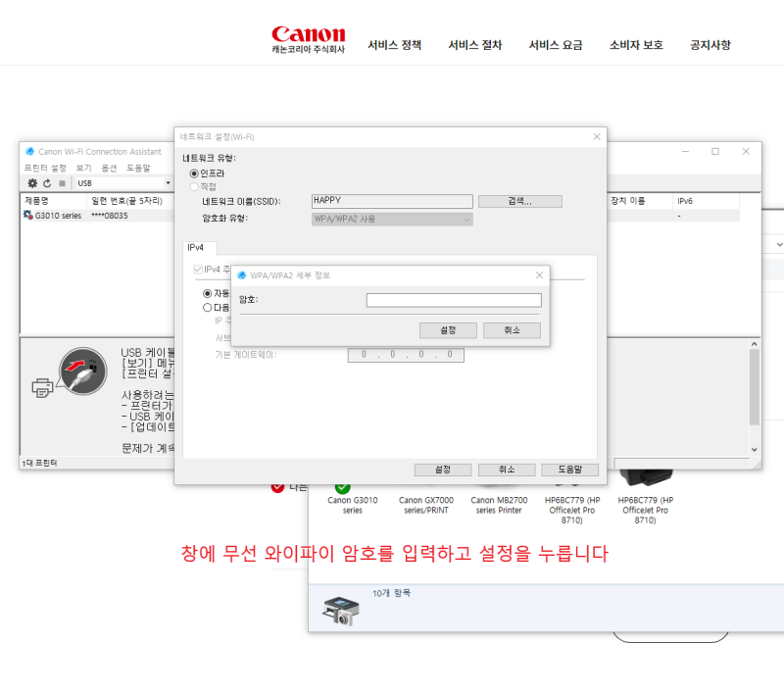Toggle the IPv4 address checkbox
The image size is (784, 693).
(199, 268)
